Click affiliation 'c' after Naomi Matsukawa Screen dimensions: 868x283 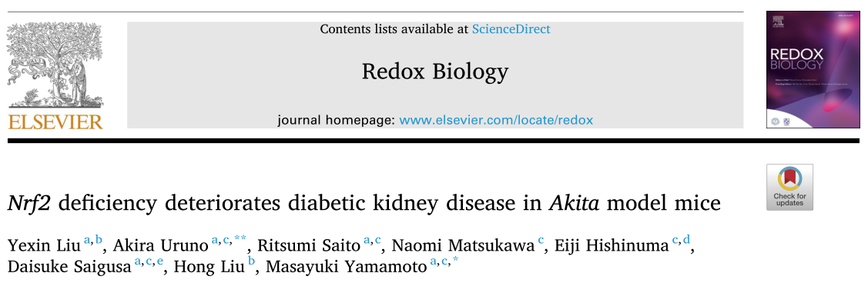541,240
